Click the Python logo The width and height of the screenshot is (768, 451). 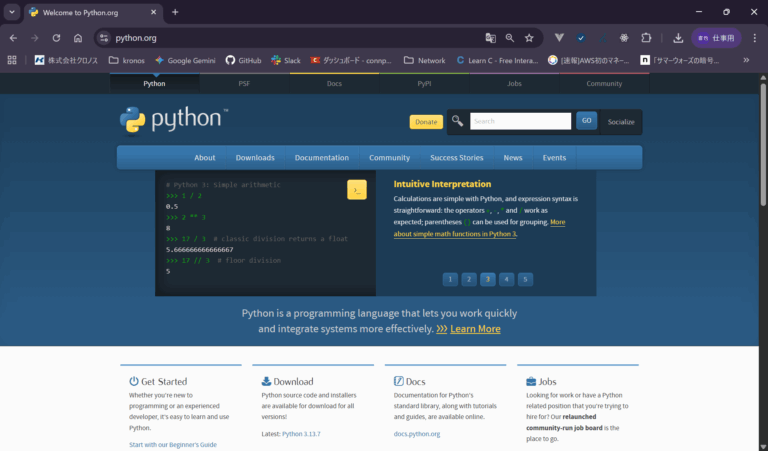pyautogui.click(x=174, y=120)
